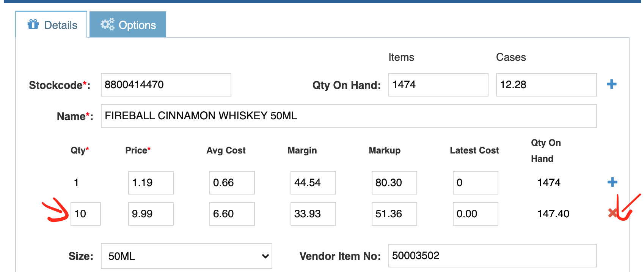The width and height of the screenshot is (644, 272).
Task: Edit the Vendor Item No field 50003502
Action: pyautogui.click(x=493, y=256)
